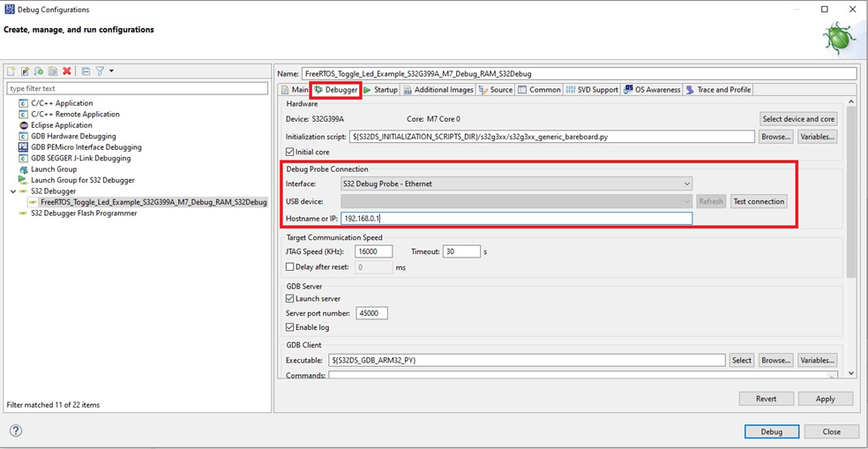
Task: Click Launch Group for S32 Debugger icon
Action: (x=23, y=180)
